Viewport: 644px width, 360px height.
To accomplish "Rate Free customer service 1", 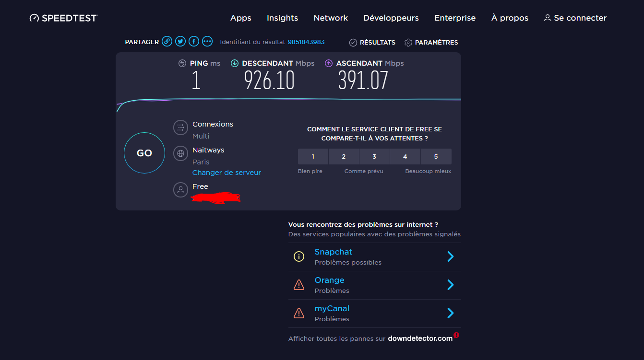I will (313, 156).
